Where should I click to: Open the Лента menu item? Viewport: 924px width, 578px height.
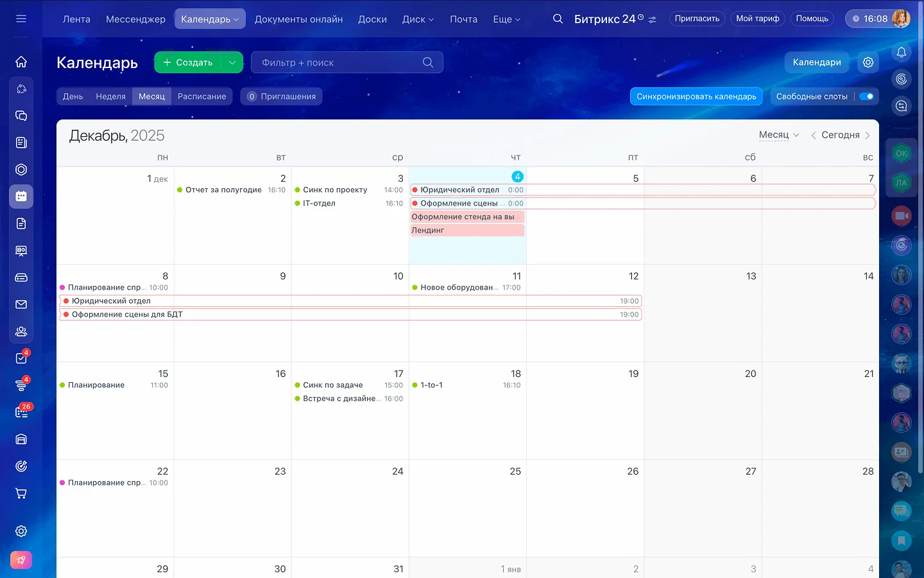pos(76,19)
